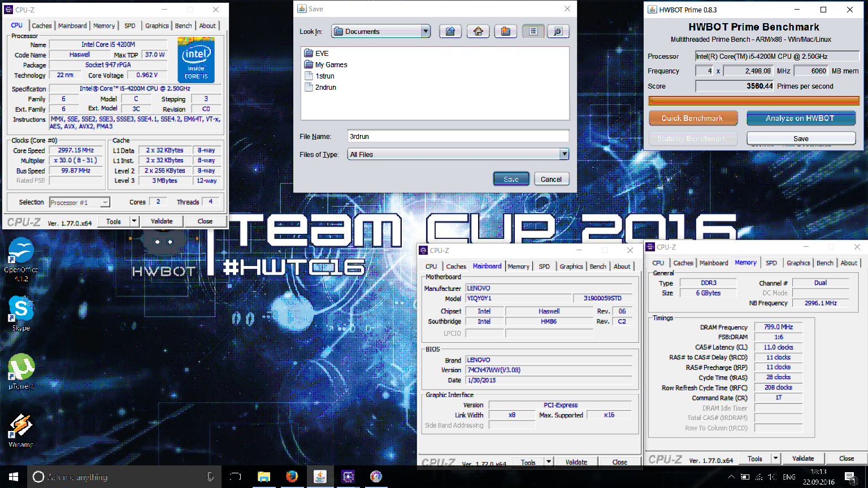This screenshot has height=488, width=868.
Task: Open Tools dropdown arrow in Mainboard tab window
Action: [x=548, y=461]
